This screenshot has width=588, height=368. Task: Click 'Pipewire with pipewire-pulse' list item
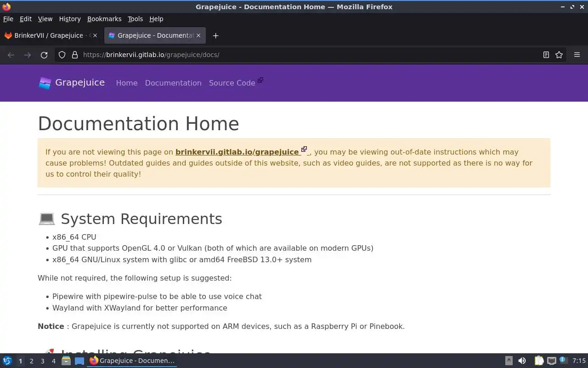coord(157,297)
